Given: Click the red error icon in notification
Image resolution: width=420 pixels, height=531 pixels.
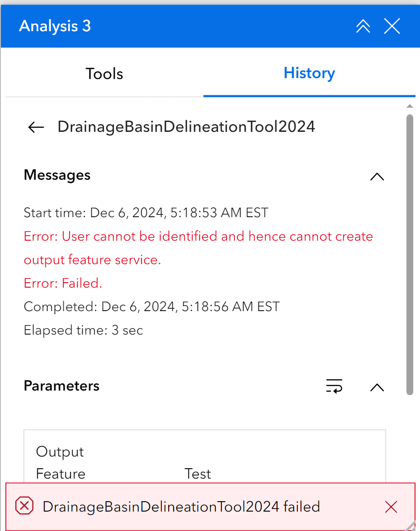Looking at the screenshot, I should click(24, 507).
